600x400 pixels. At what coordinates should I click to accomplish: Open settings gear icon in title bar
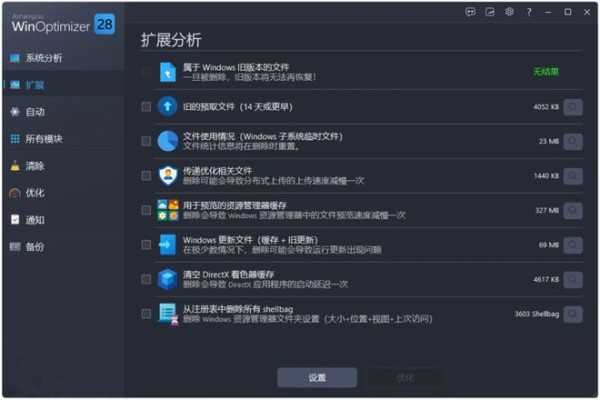tap(509, 12)
